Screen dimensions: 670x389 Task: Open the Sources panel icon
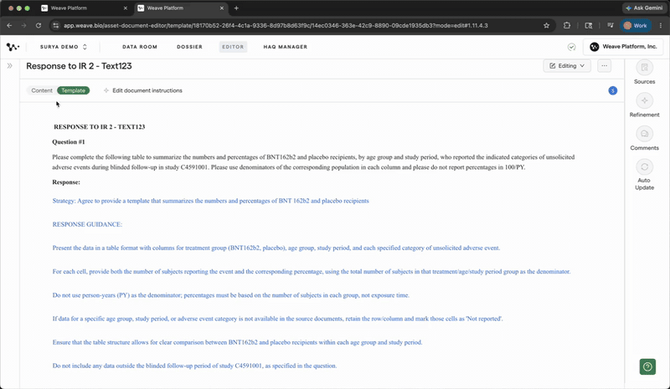coord(644,68)
